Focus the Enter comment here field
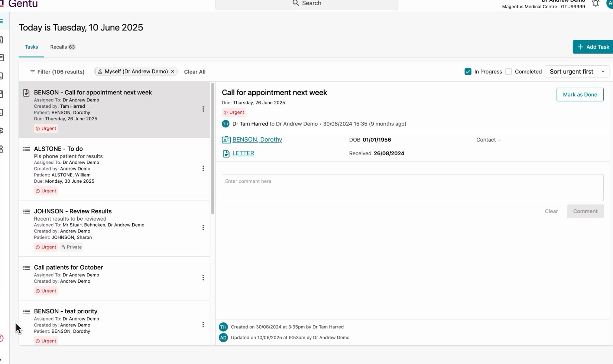Image resolution: width=613 pixels, height=364 pixels. (x=412, y=188)
